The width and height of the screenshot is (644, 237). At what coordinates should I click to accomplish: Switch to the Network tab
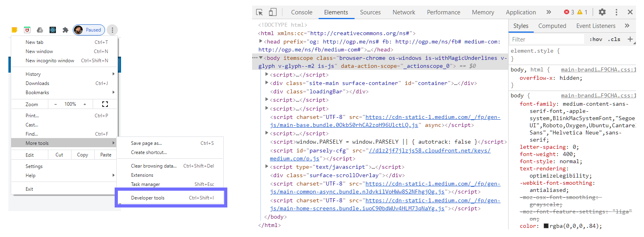pyautogui.click(x=404, y=12)
